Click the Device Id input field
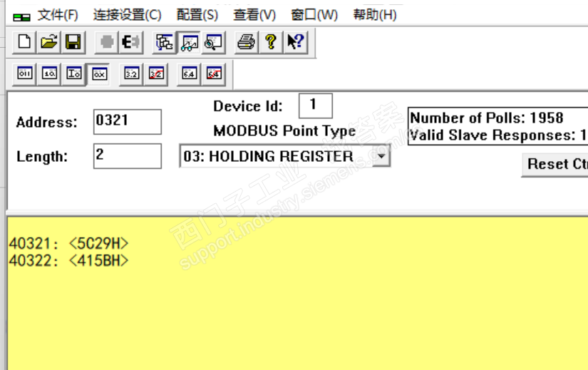 315,106
